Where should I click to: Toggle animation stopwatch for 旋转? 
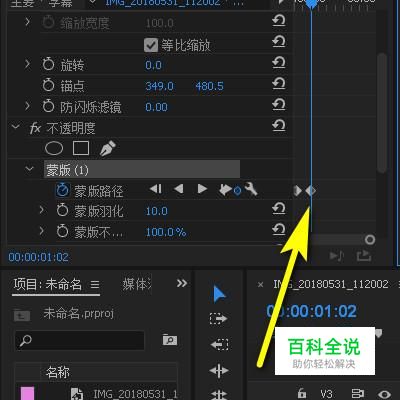[x=48, y=64]
